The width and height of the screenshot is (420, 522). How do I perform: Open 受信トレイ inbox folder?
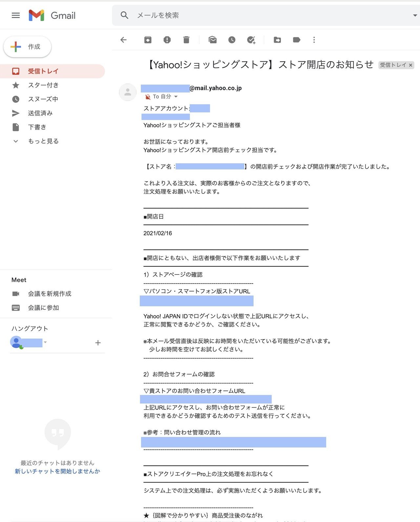(52, 71)
